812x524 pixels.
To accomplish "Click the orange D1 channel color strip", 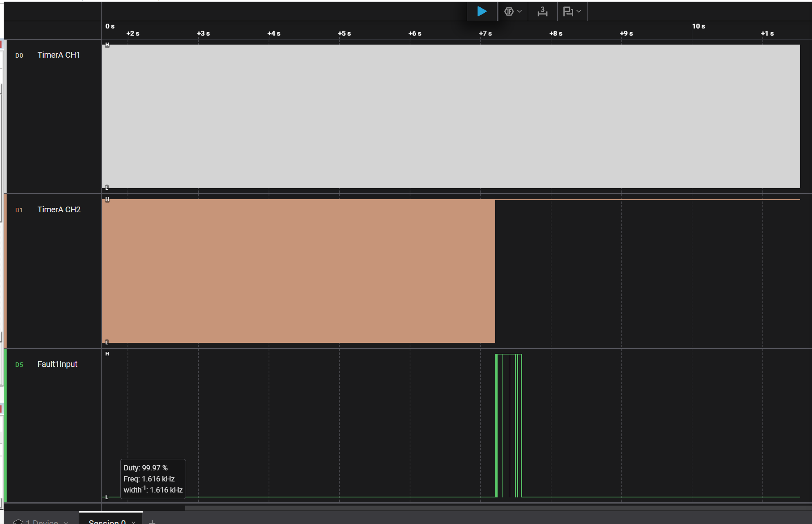I will (5, 270).
